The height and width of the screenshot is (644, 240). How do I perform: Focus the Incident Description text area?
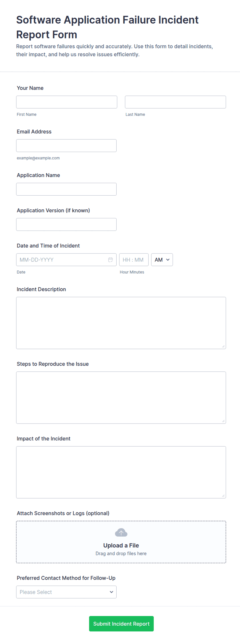121,323
